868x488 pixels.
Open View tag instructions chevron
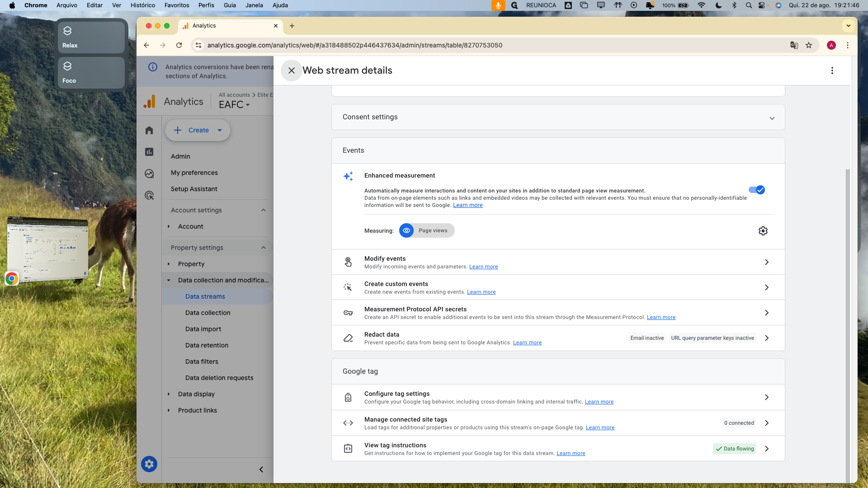[x=767, y=449]
